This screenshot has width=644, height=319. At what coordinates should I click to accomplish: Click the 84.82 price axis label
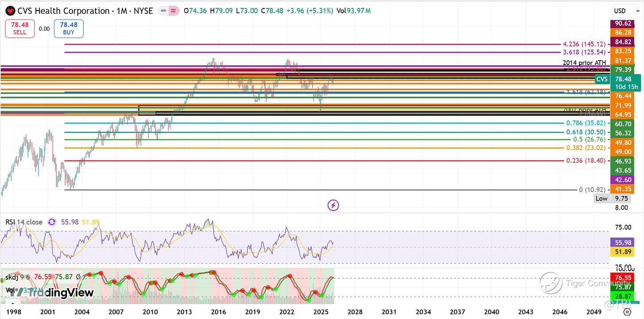621,42
